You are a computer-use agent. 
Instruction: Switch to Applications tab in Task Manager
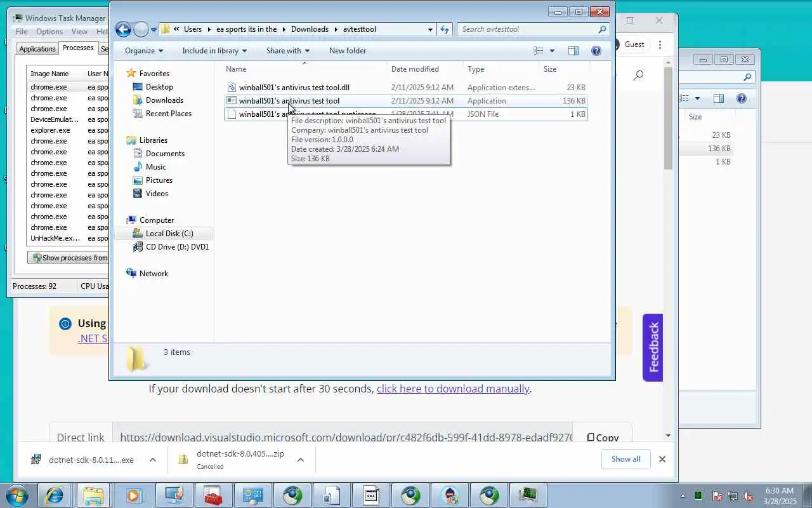coord(37,49)
